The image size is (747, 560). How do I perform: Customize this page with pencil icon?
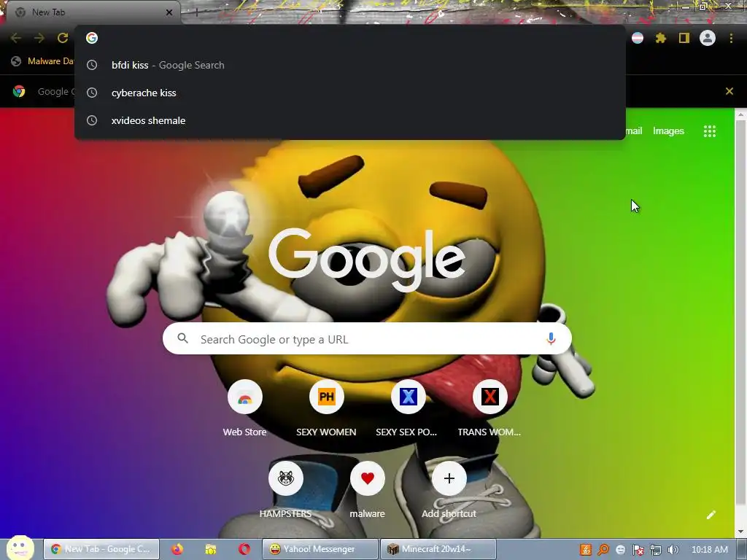click(711, 515)
